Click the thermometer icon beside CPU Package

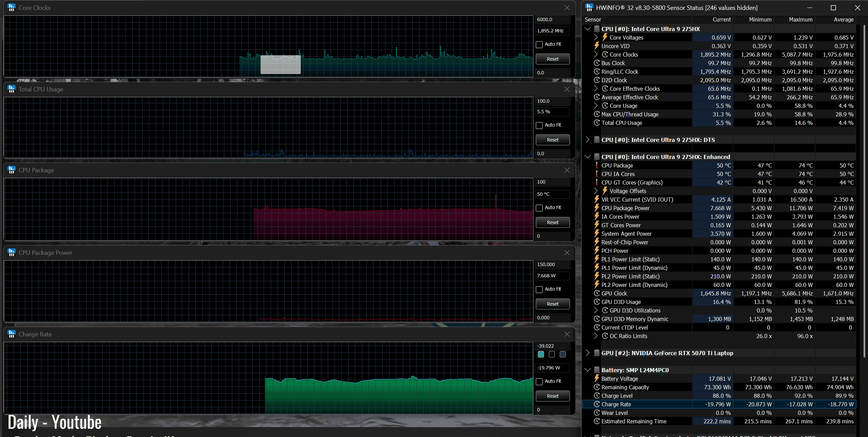[x=597, y=165]
